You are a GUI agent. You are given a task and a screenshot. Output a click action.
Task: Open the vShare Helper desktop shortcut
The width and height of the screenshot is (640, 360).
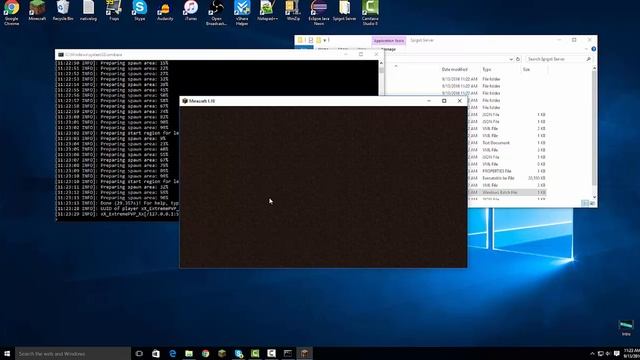(x=242, y=12)
